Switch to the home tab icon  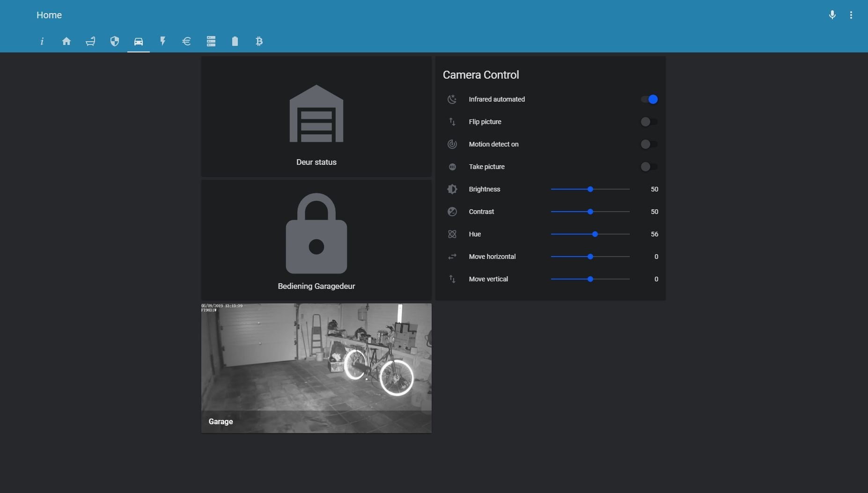tap(66, 41)
